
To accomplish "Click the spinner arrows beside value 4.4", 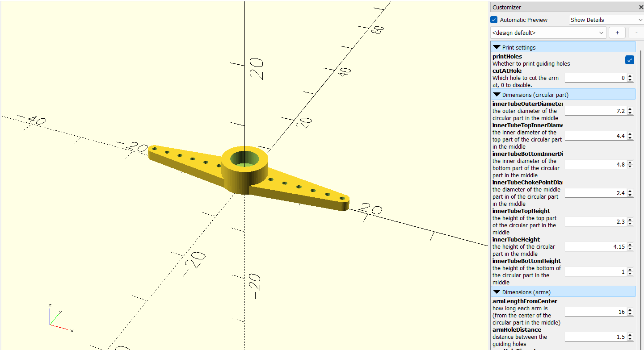I will tap(630, 136).
